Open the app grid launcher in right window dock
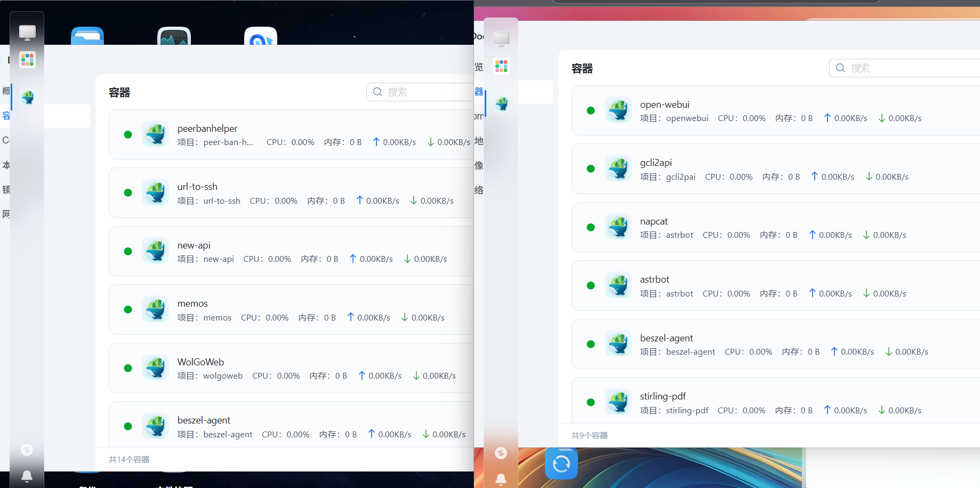This screenshot has height=488, width=980. (501, 66)
